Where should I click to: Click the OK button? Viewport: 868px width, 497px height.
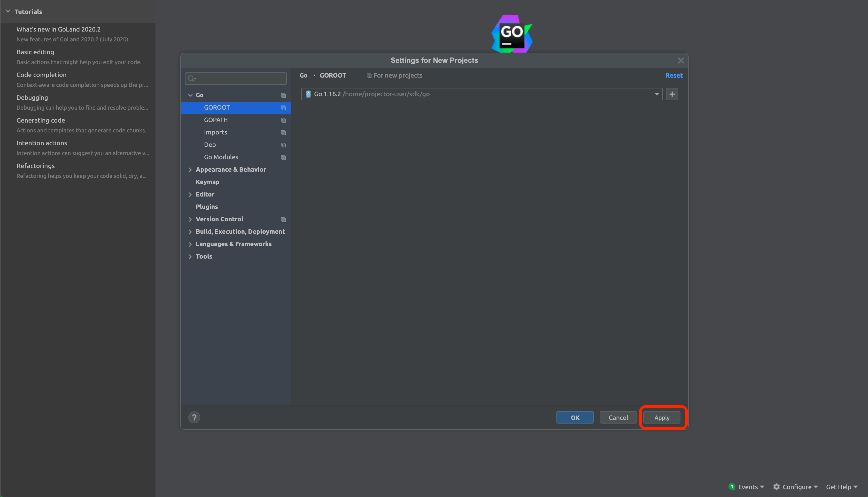click(575, 417)
